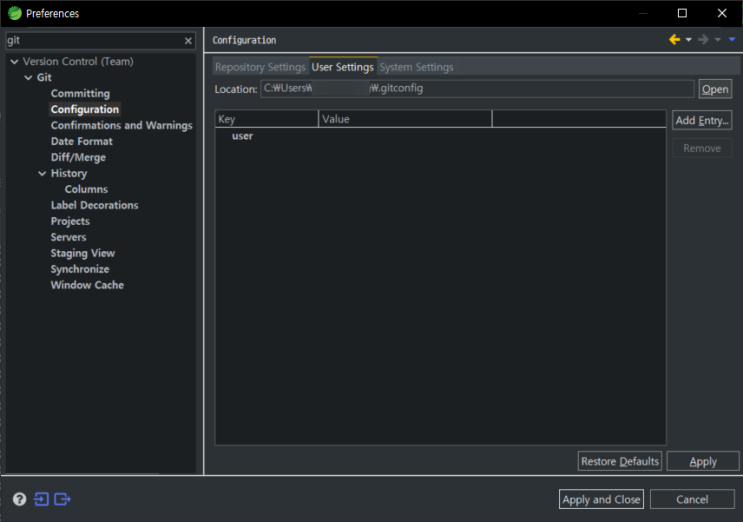743x522 pixels.
Task: Click Restore Defaults
Action: pyautogui.click(x=620, y=461)
